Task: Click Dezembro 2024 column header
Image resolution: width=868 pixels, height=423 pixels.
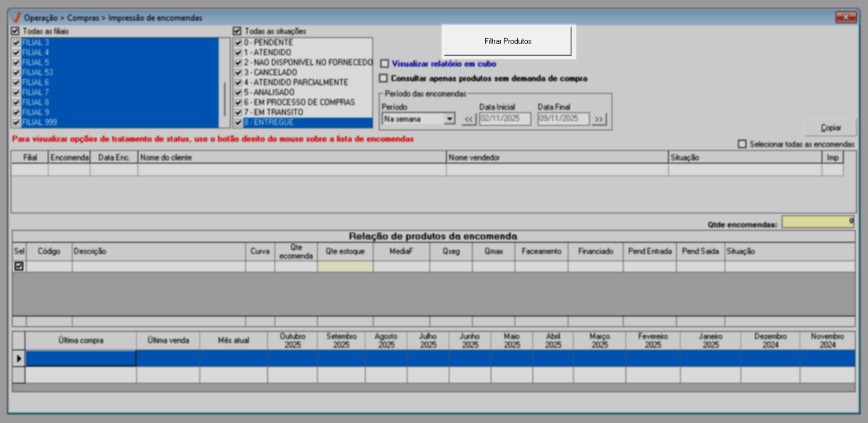Action: [770, 341]
